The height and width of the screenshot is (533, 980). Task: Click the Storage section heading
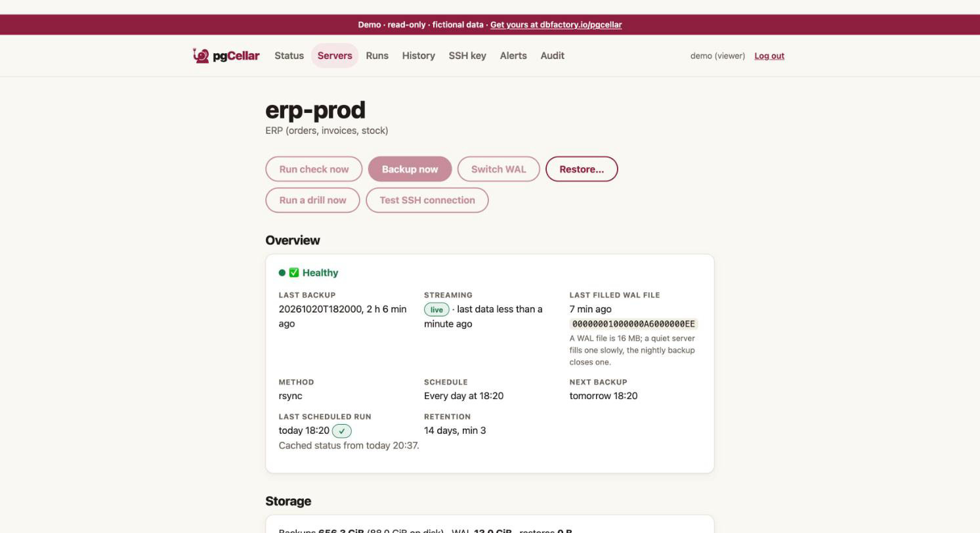288,501
